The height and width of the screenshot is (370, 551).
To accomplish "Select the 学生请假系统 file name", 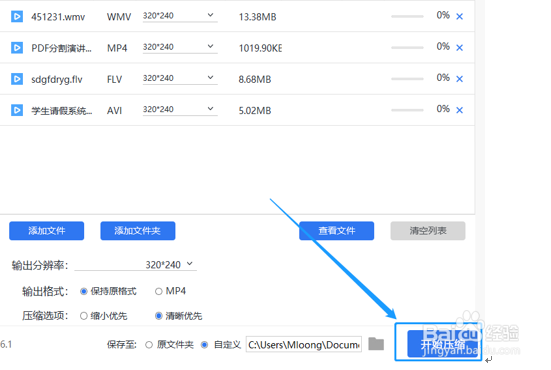I will click(61, 111).
